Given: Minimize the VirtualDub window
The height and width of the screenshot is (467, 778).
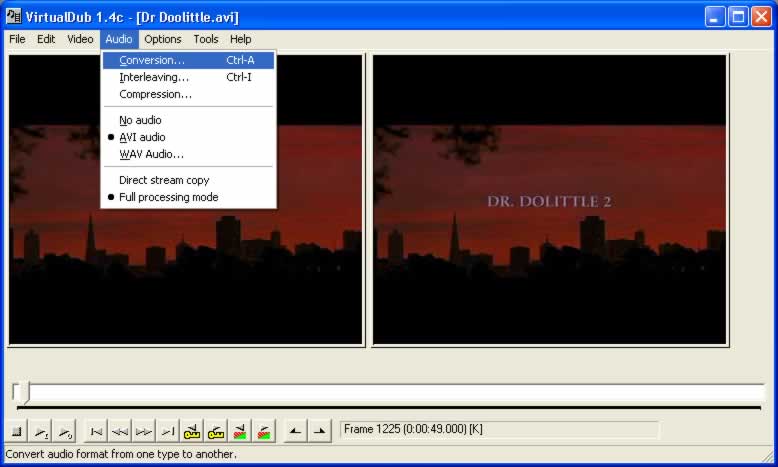Looking at the screenshot, I should (715, 17).
